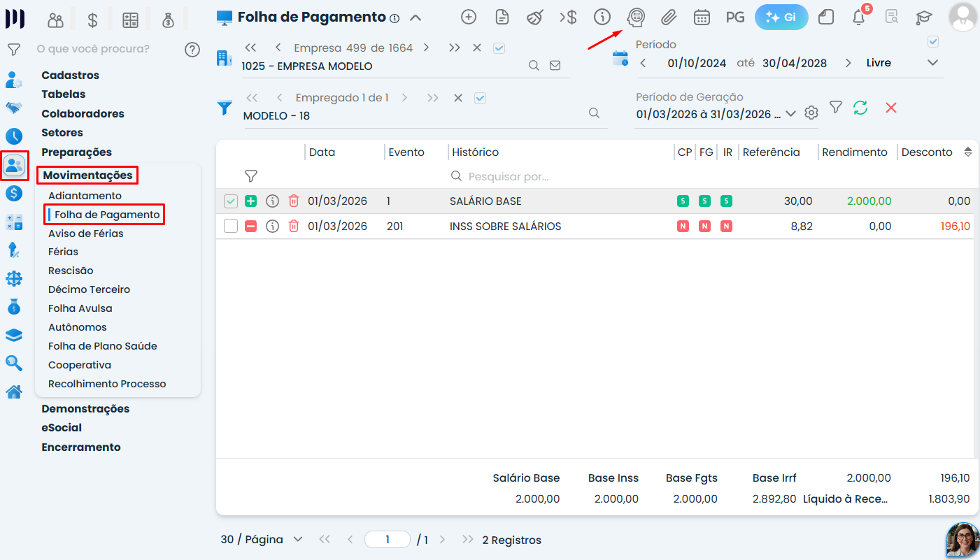Expand the Demonstrações menu section
This screenshot has width=980, height=560.
point(85,409)
